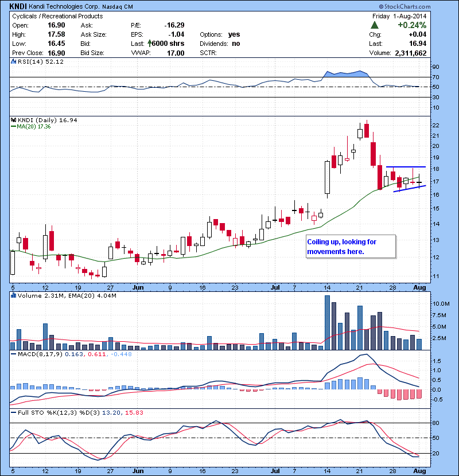Click the MACD histogram value -0.448

tap(121, 354)
